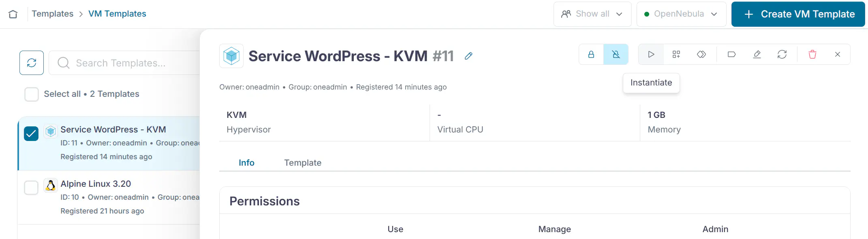Close the template details panel
This screenshot has height=239, width=868.
838,54
